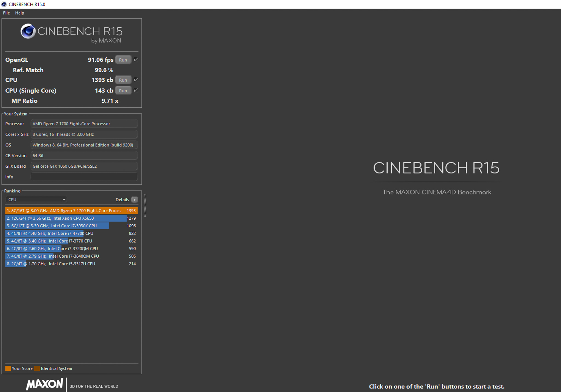Click the CB Version 64 Bit field
The image size is (561, 392).
[x=84, y=156]
